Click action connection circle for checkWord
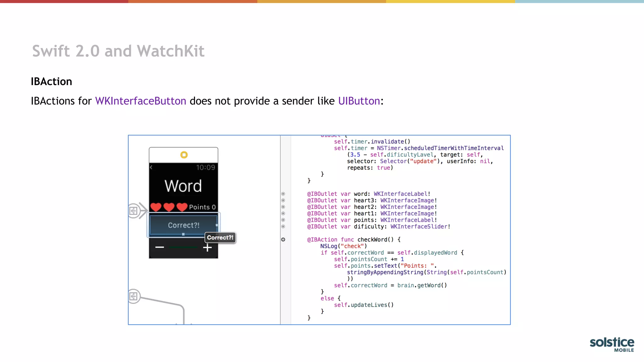 click(x=283, y=239)
